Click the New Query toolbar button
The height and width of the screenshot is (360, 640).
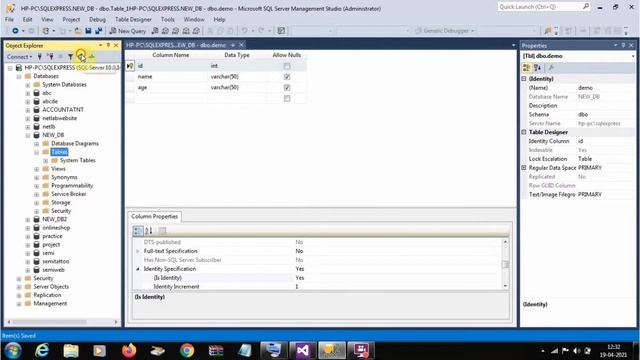pyautogui.click(x=127, y=31)
